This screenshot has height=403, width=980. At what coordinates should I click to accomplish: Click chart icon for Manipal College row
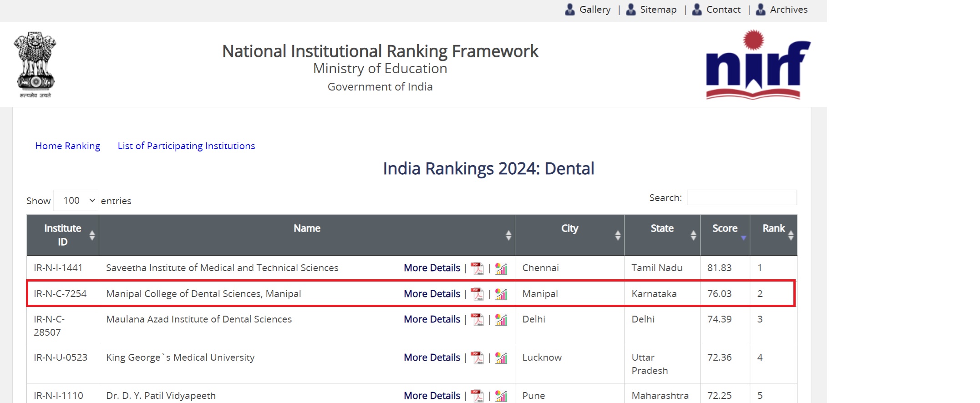coord(501,294)
